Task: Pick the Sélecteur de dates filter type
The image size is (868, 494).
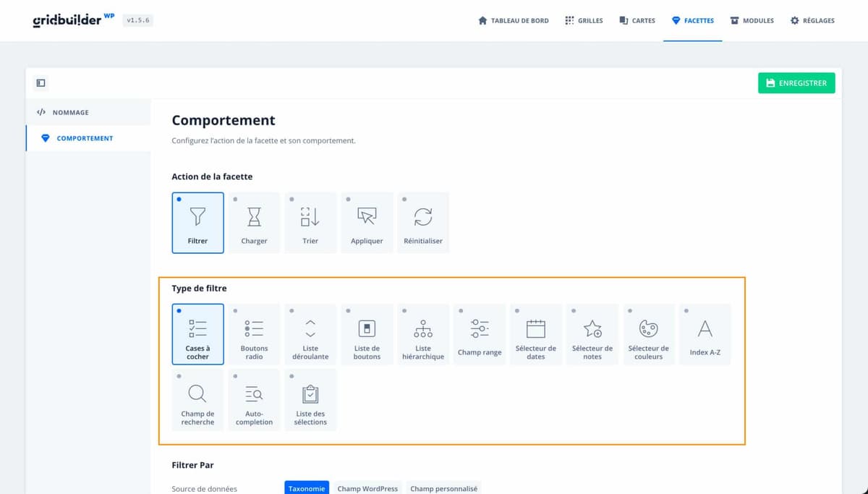Action: pos(535,334)
